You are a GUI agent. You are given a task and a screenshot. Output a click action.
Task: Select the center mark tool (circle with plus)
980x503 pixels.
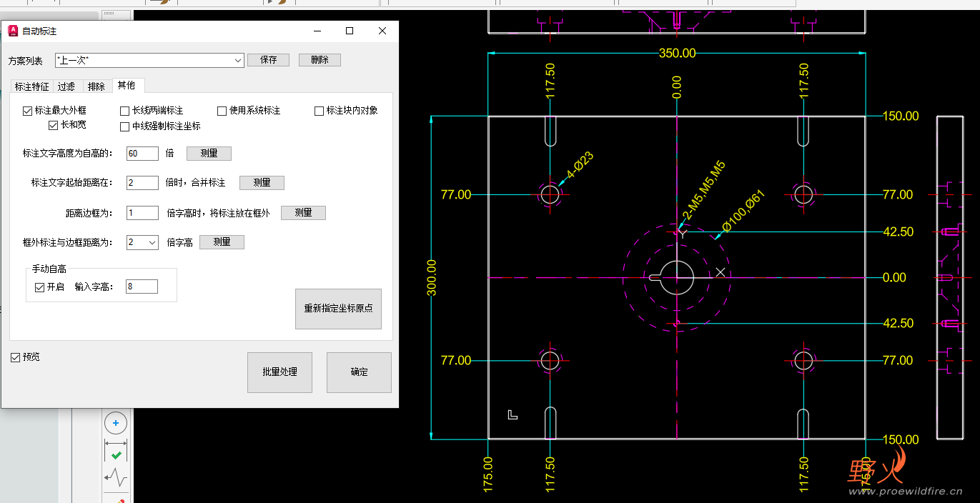click(x=116, y=423)
